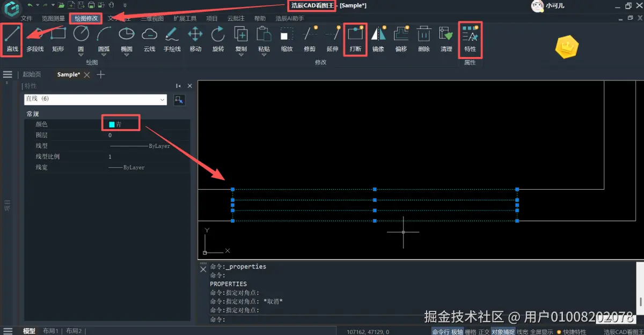Viewport: 644px width, 335px height.
Task: Switch to the 绘图修改 ribbon tab
Action: pyautogui.click(x=86, y=18)
